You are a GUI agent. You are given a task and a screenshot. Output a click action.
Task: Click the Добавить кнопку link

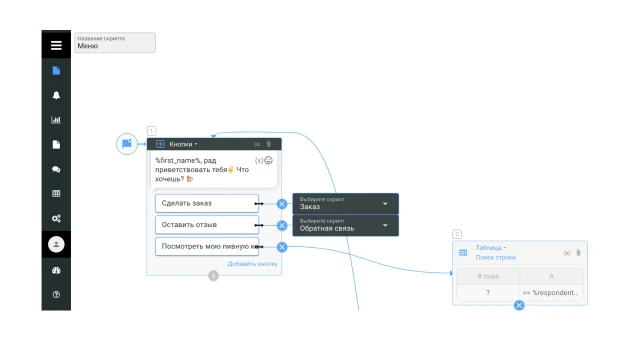[x=253, y=264]
